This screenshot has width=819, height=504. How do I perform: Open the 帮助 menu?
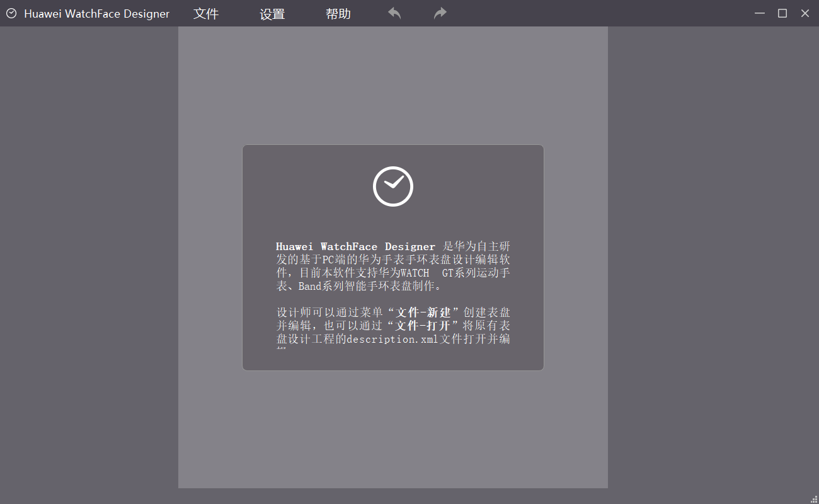pos(338,14)
